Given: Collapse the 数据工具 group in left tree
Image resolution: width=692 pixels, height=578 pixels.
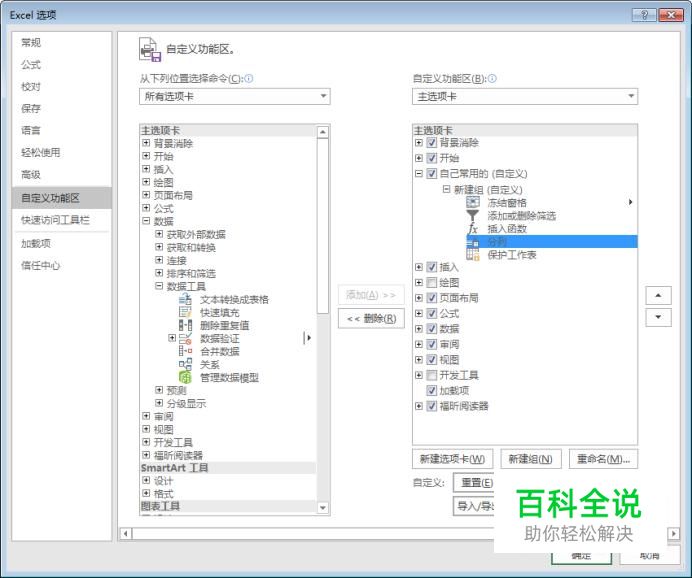Looking at the screenshot, I should pos(159,286).
